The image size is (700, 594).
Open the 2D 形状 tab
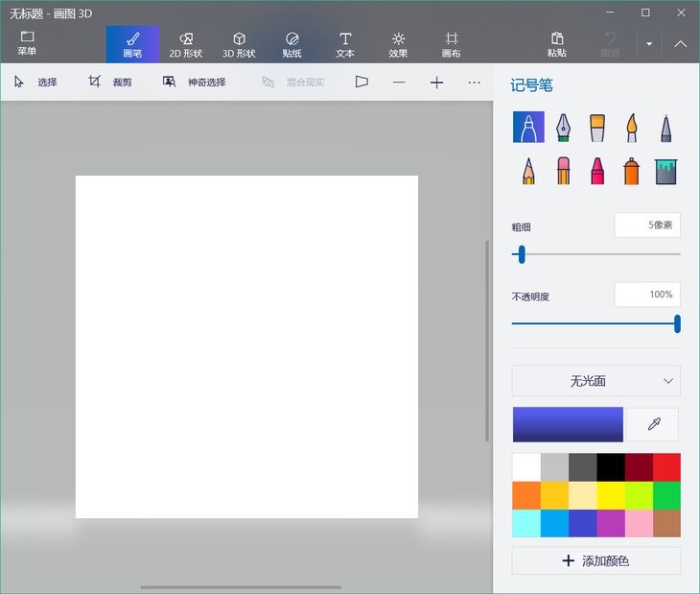tap(186, 44)
